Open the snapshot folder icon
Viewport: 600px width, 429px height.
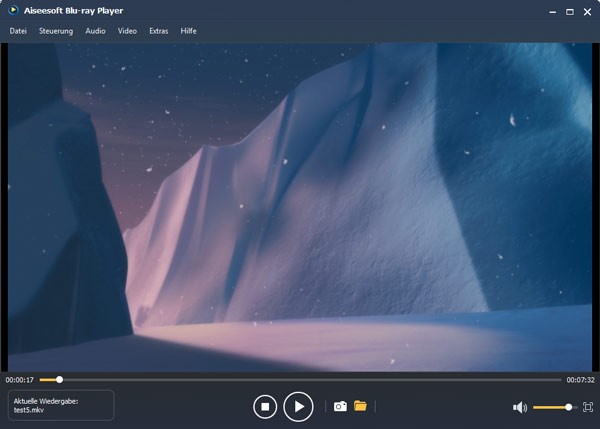(360, 406)
